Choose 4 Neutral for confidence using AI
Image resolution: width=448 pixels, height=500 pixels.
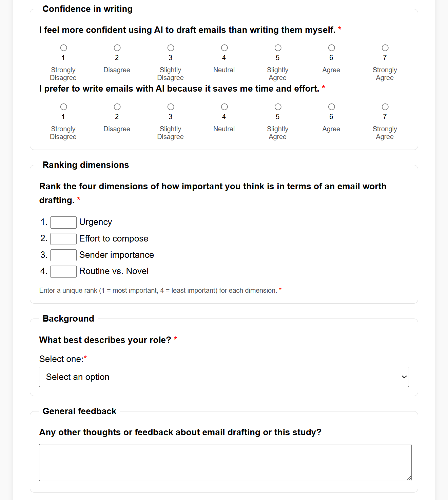point(224,48)
